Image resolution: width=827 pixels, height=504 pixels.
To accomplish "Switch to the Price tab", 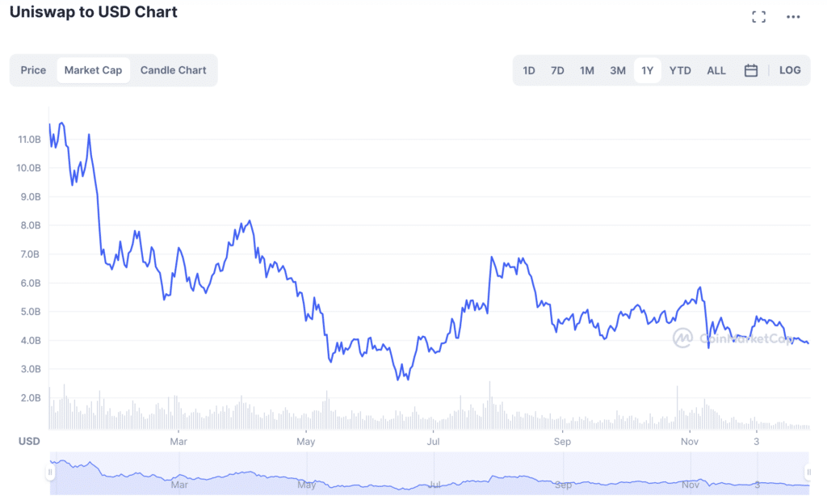I will (x=33, y=70).
